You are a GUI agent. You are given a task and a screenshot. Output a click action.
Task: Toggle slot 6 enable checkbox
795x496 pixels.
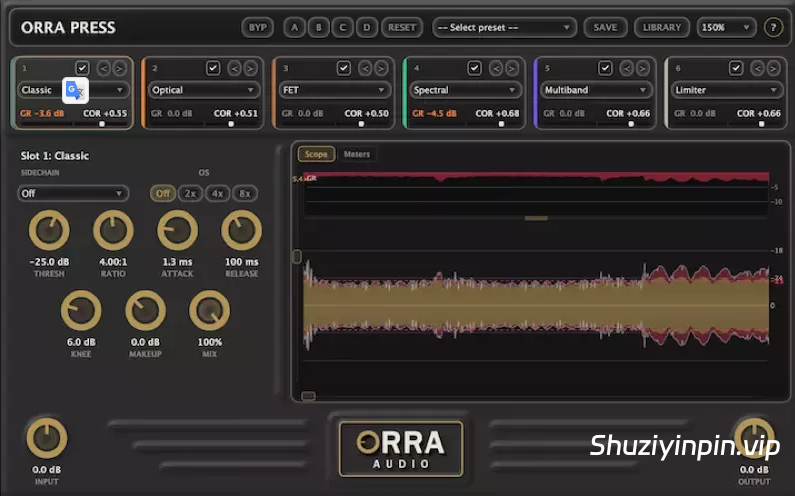[736, 67]
